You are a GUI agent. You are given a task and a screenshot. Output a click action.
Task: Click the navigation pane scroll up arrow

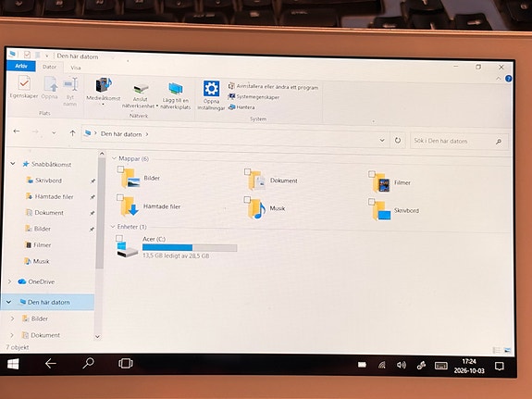[x=102, y=154]
